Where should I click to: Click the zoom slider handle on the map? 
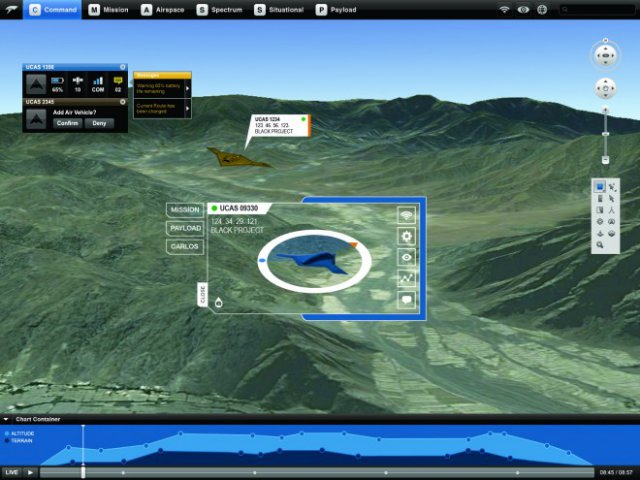pos(605,159)
